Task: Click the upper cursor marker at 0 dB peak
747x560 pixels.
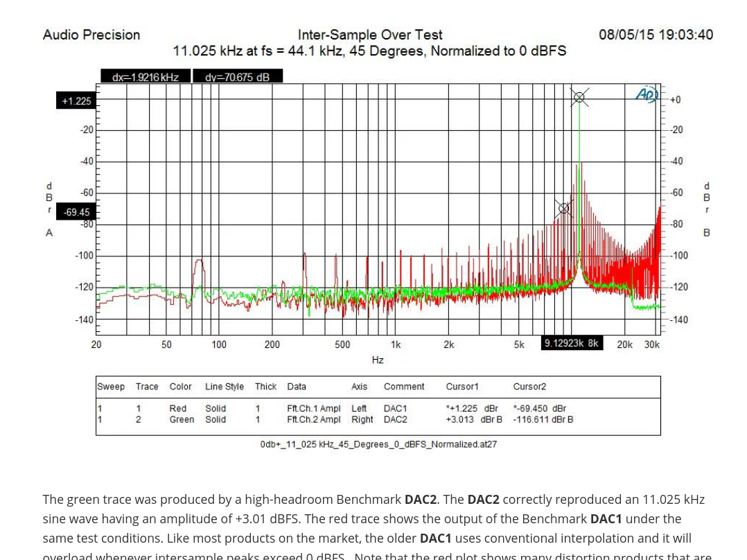Action: (579, 98)
